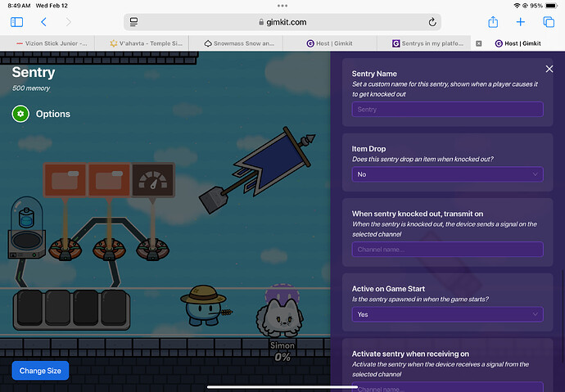The image size is (565, 392).
Task: Open page format menu in address bar
Action: 134,22
